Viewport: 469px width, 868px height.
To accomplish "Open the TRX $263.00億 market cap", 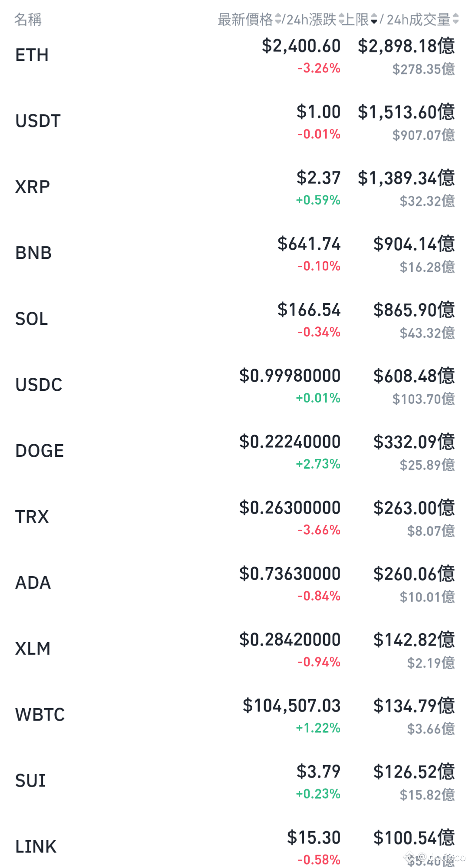I will coord(414,508).
